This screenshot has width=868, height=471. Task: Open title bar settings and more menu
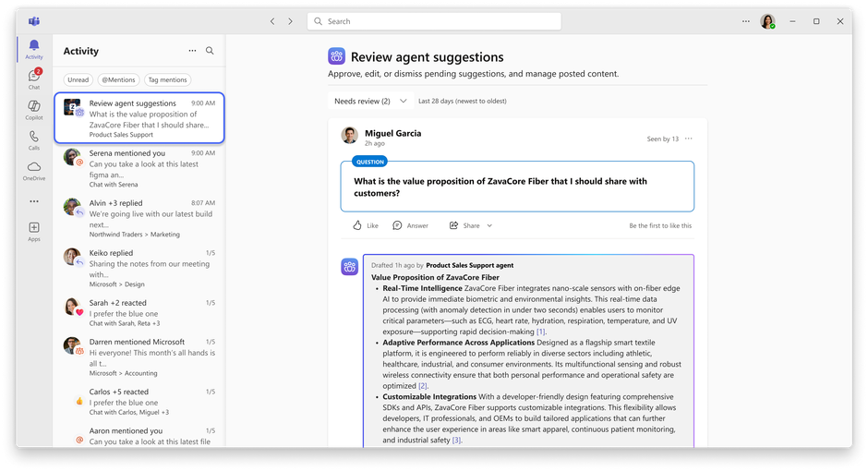[746, 21]
